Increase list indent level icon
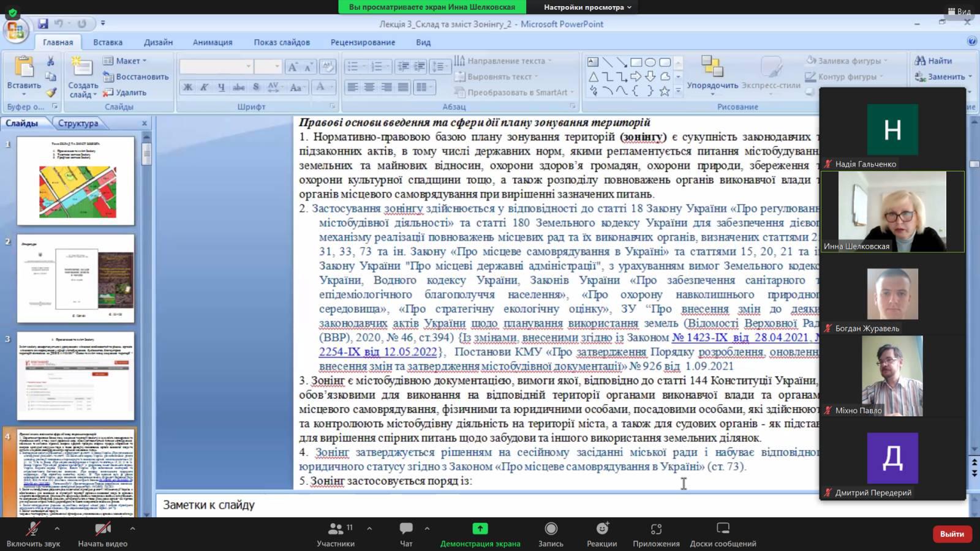 click(419, 67)
